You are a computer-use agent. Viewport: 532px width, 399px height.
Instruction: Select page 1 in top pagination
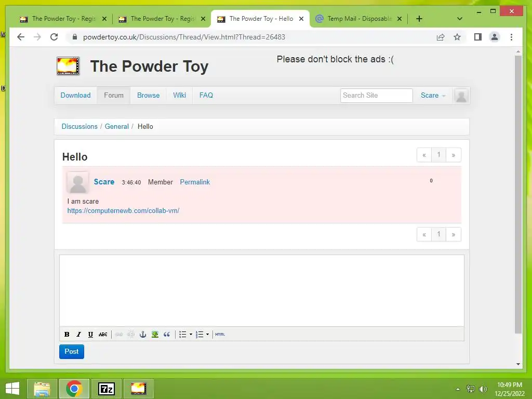coord(438,155)
